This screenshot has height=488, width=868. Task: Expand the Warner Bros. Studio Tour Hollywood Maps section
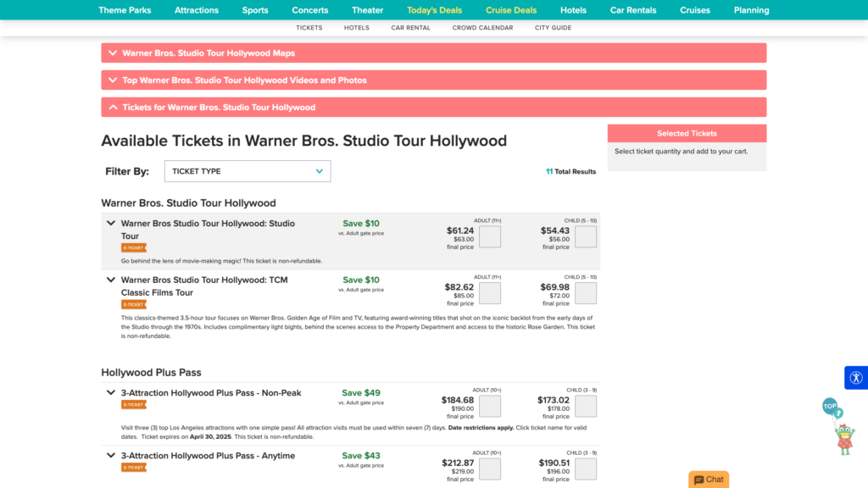433,53
